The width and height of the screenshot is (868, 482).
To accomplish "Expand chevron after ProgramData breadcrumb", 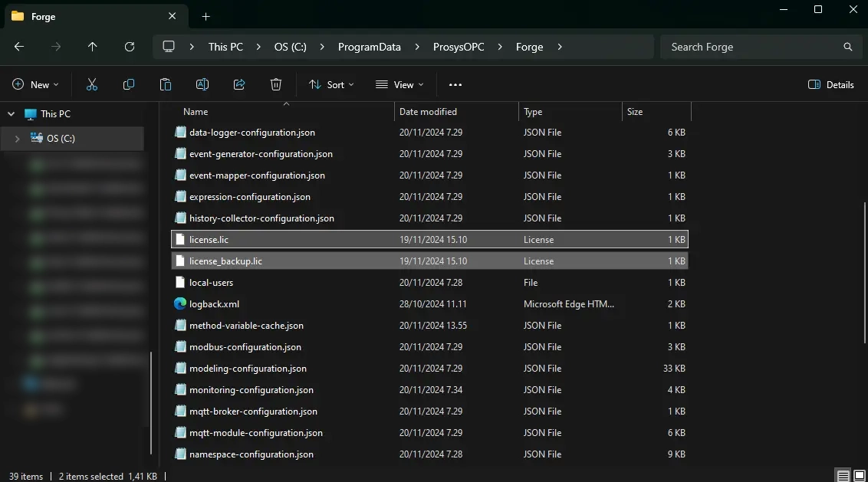I will (417, 47).
